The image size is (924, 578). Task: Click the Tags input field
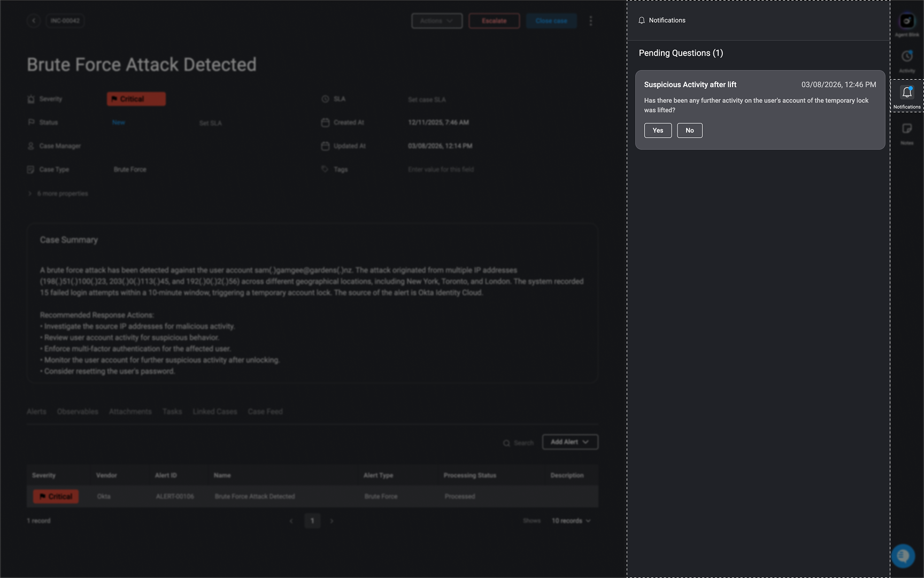pos(441,169)
